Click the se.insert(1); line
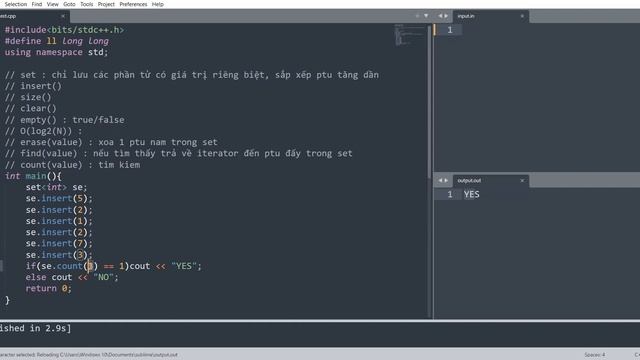This screenshot has height=360, width=640. tap(59, 221)
